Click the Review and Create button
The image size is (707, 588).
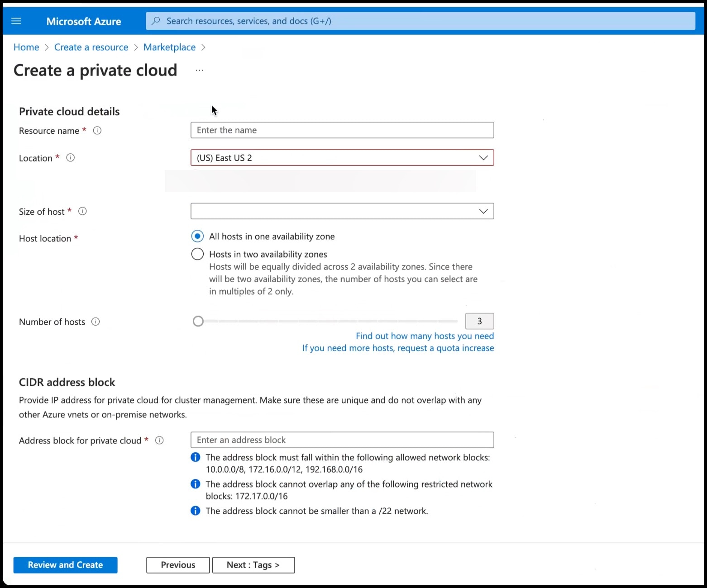pyautogui.click(x=65, y=565)
